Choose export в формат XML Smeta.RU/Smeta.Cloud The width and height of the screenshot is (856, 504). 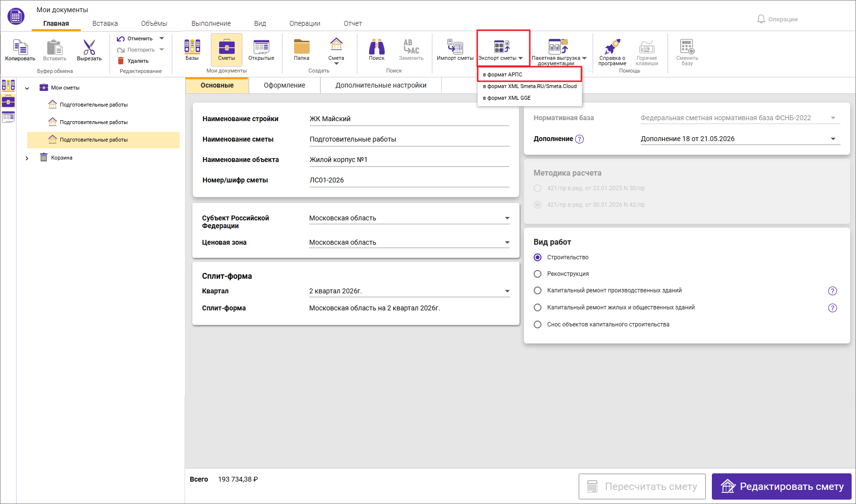(x=530, y=86)
